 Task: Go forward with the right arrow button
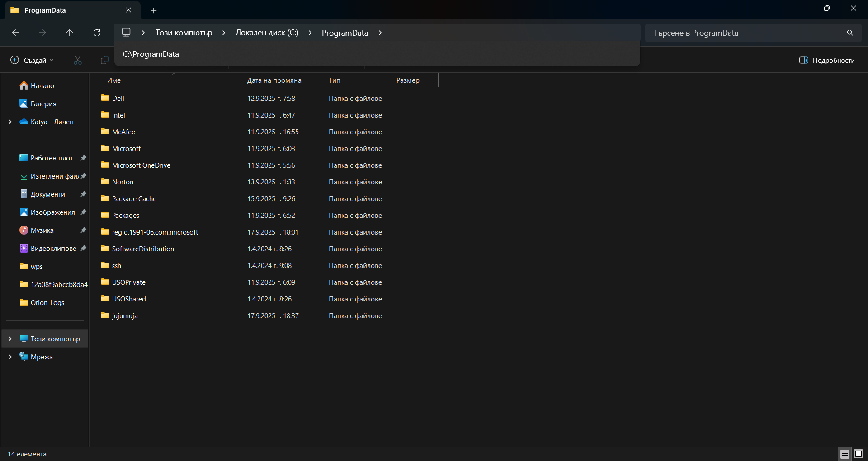point(42,33)
